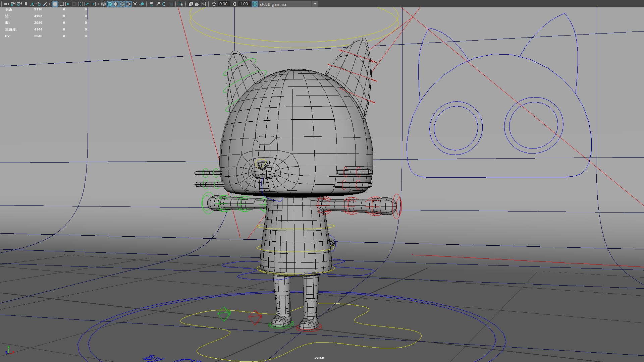This screenshot has height=362, width=644.
Task: Open the Image Plane icon
Action: point(32,4)
